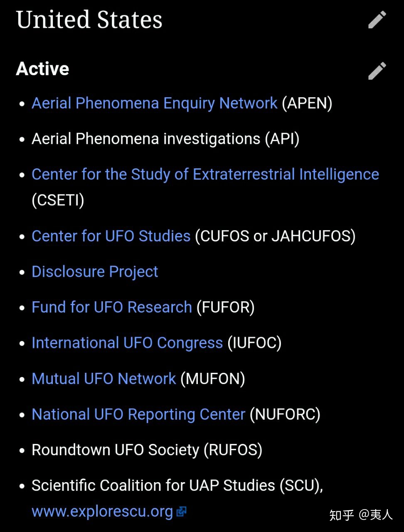Follow the Center for UFO Studies link

point(111,236)
